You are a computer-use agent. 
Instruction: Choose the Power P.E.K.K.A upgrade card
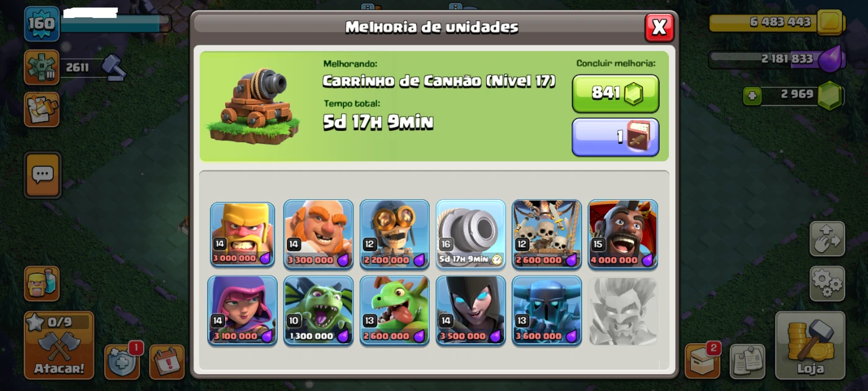point(547,310)
